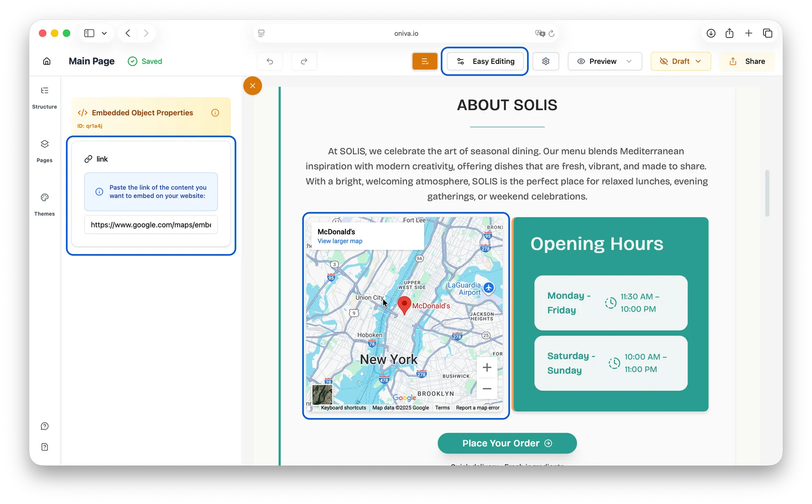Click the Home icon in the top left

pyautogui.click(x=47, y=61)
